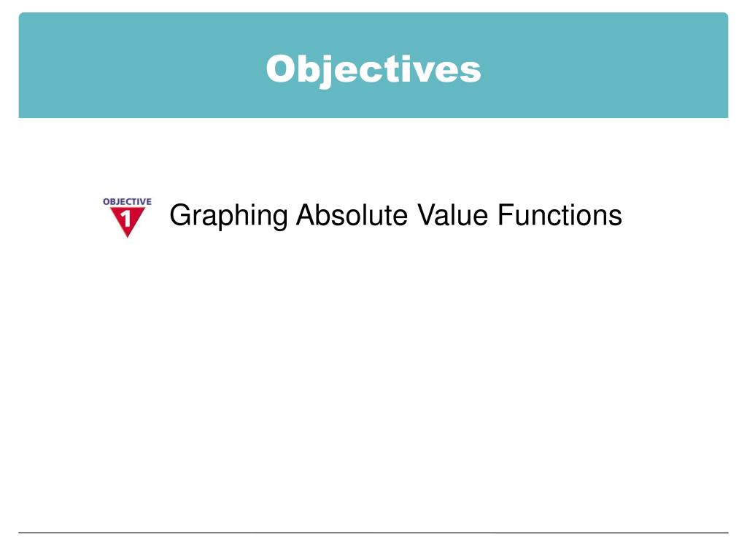Viewport: 747px width, 560px height.
Task: Click the capital "V" in "Value"
Action: 427,216
